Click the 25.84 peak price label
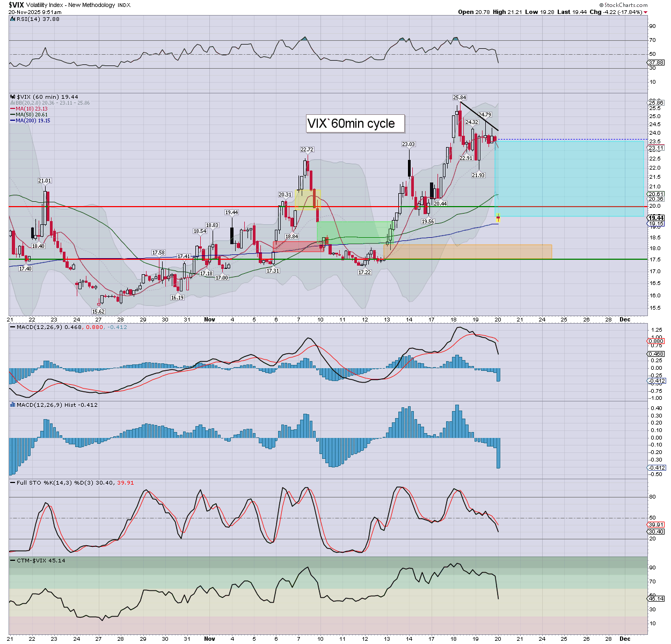Image resolution: width=671 pixels, height=644 pixels. [460, 98]
